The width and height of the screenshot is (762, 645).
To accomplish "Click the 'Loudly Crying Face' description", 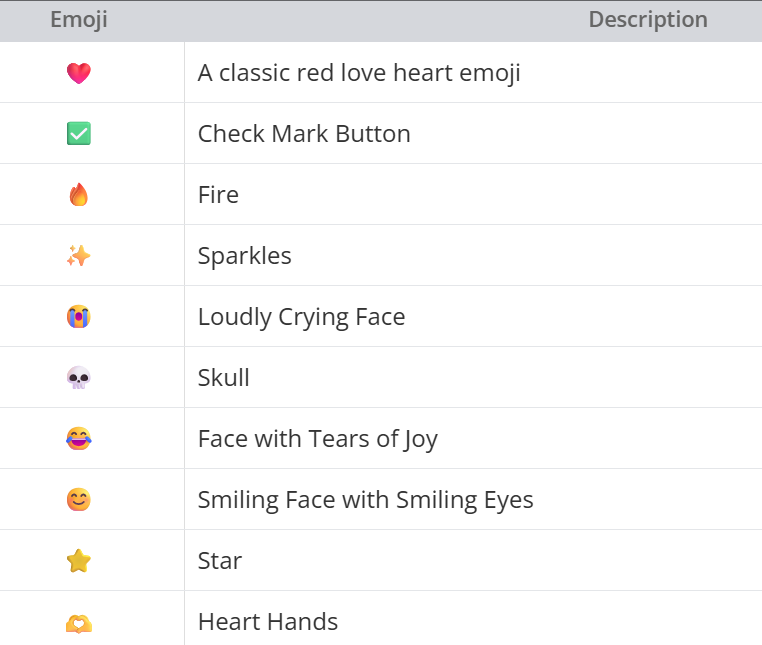I will point(301,317).
